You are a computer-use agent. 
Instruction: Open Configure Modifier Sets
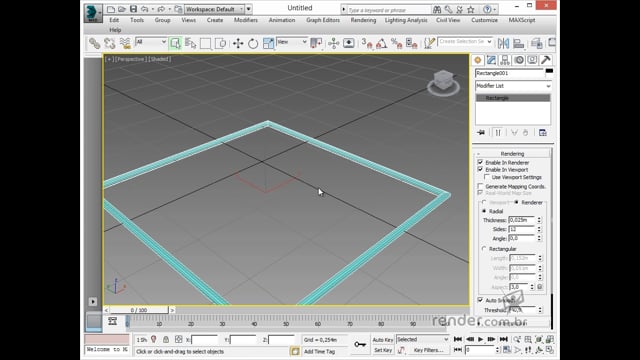point(542,133)
